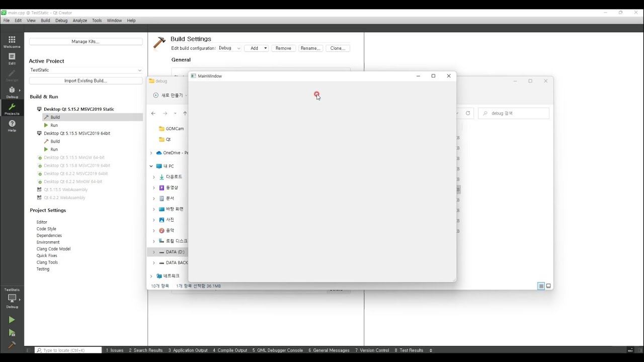Image resolution: width=644 pixels, height=362 pixels.
Task: Select the Projects mode wrench icon
Action: (12, 109)
